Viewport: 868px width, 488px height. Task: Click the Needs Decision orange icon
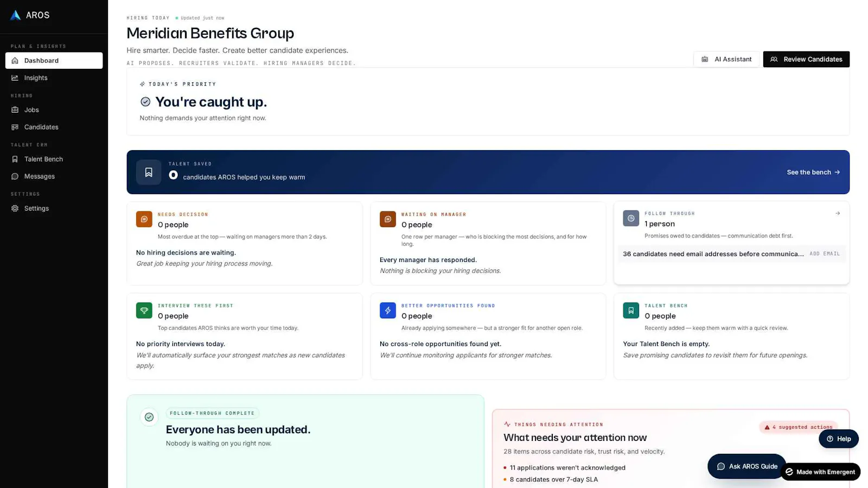coord(144,219)
